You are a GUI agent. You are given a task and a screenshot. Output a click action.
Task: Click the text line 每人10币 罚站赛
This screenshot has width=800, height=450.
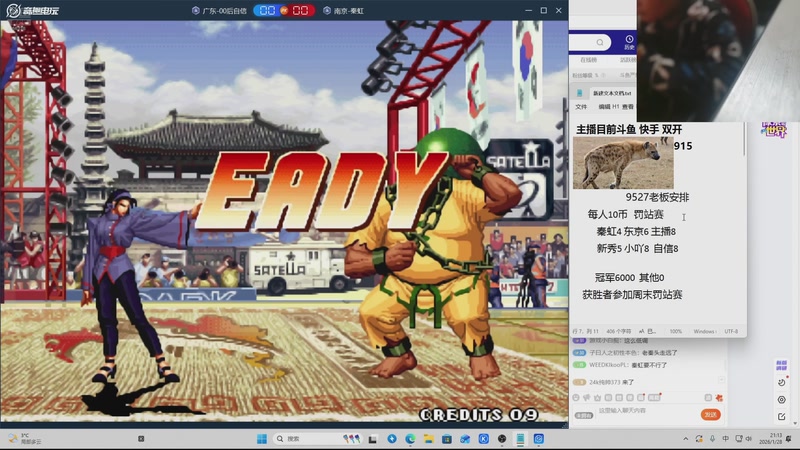click(626, 214)
